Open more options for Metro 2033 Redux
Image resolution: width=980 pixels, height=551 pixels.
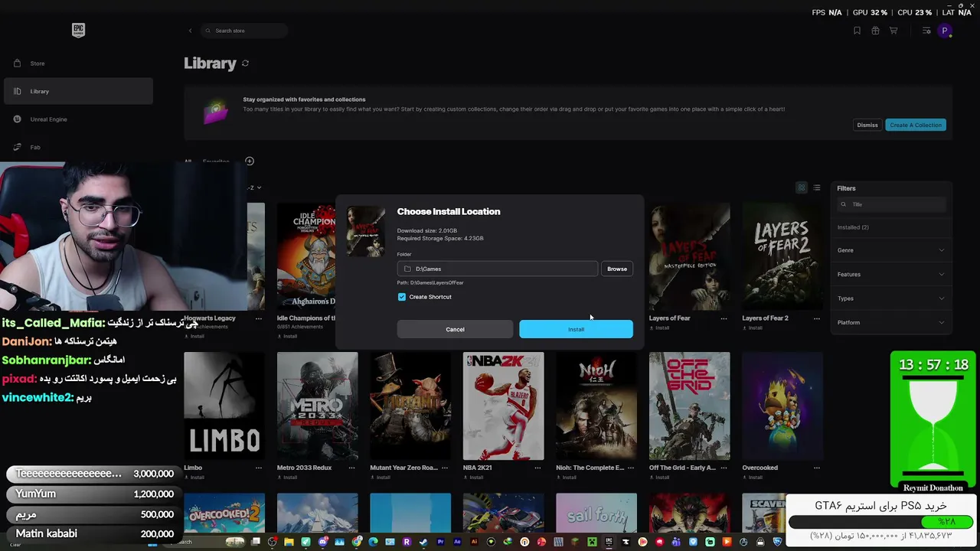351,468
